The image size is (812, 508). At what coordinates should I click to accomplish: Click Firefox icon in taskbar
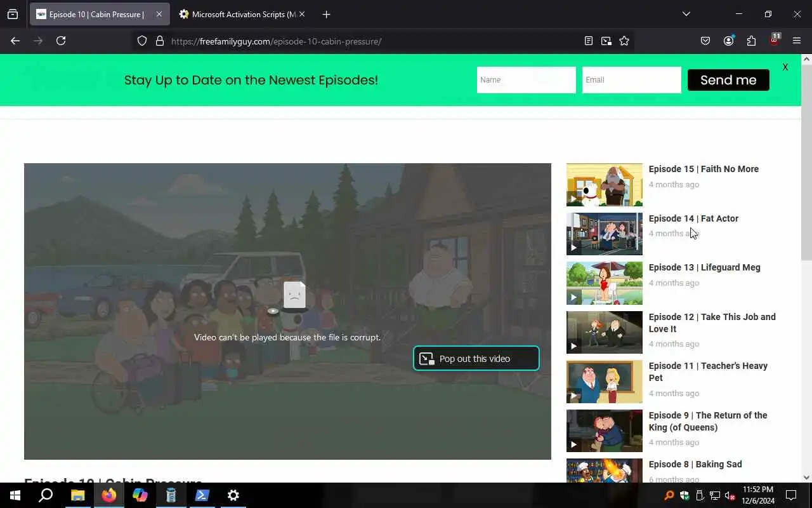(x=109, y=495)
